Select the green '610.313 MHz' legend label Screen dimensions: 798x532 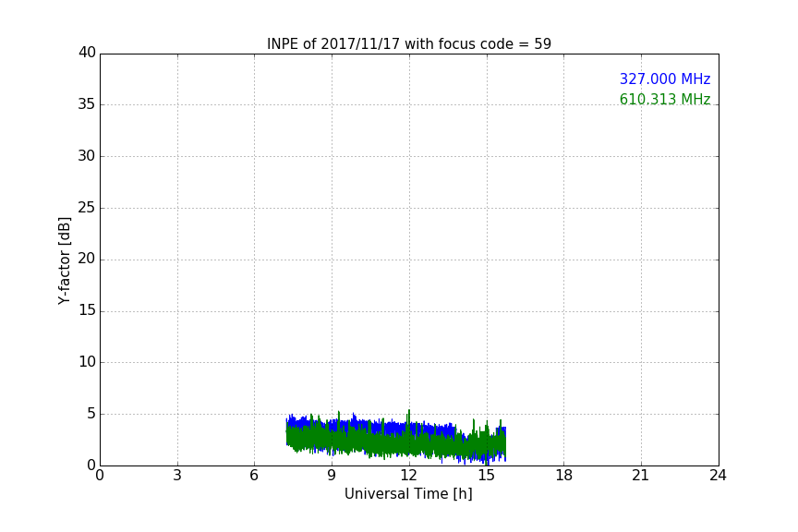(665, 99)
